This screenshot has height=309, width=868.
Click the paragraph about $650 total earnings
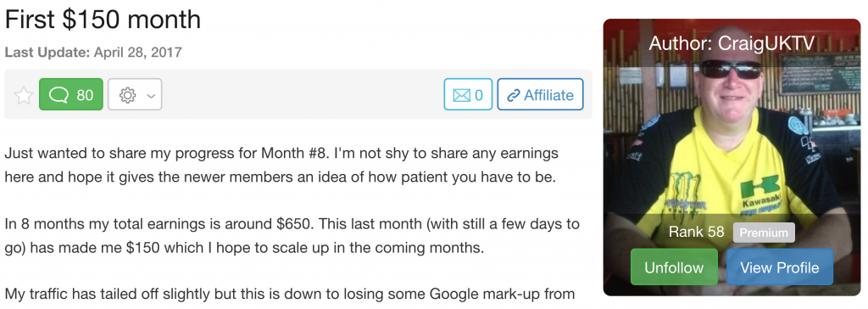[292, 236]
